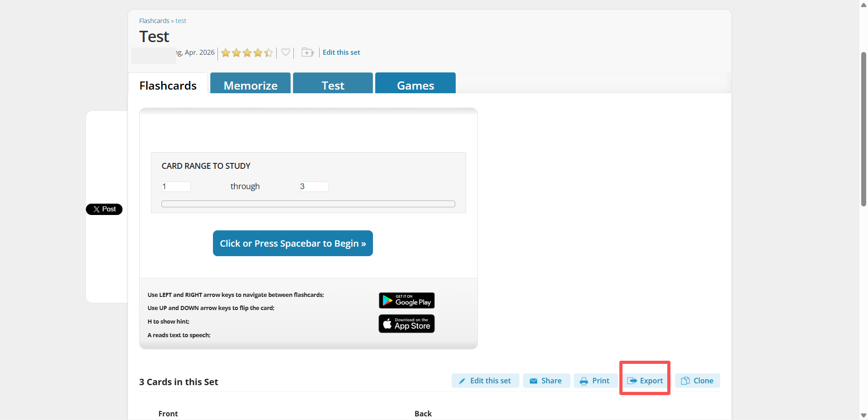Image resolution: width=868 pixels, height=420 pixels.
Task: Click the add-to-folder icon
Action: pyautogui.click(x=307, y=52)
